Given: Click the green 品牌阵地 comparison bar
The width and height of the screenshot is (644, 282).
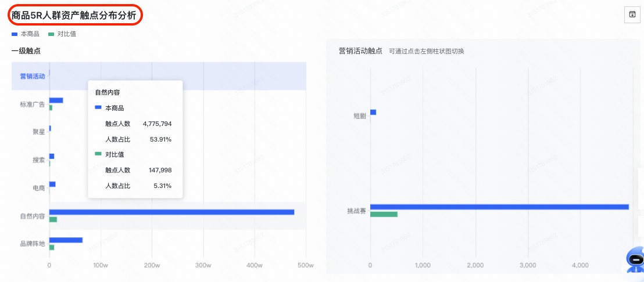Looking at the screenshot, I should click(52, 248).
